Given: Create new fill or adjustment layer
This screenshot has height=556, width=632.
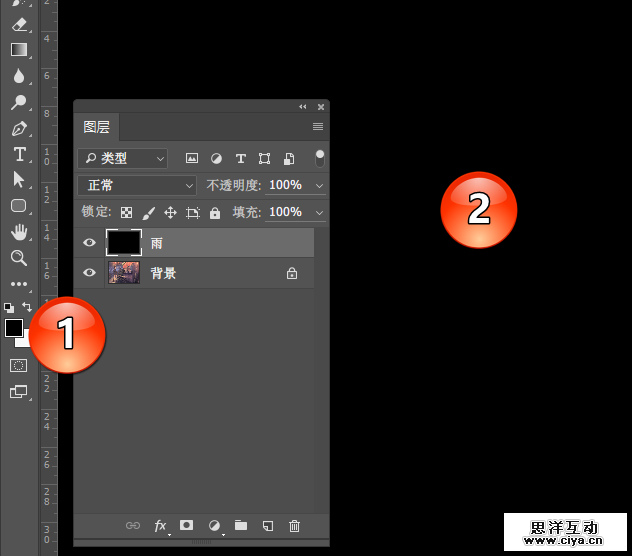Looking at the screenshot, I should pyautogui.click(x=214, y=525).
